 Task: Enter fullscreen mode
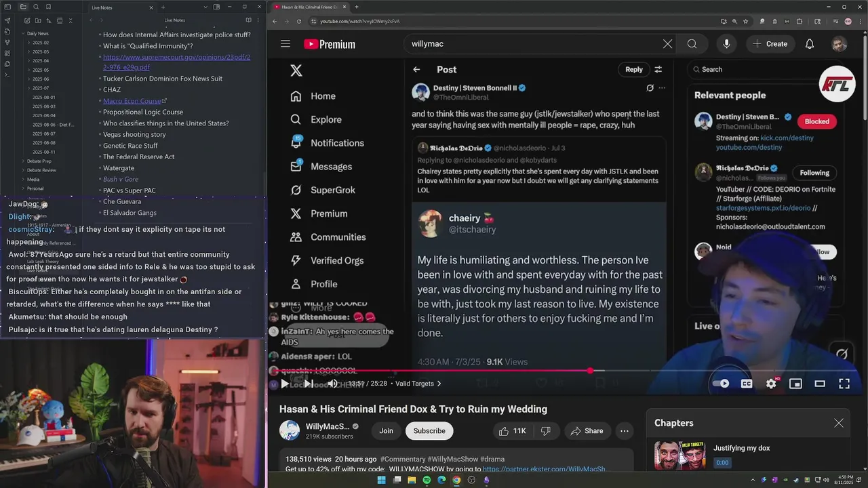coord(844,384)
